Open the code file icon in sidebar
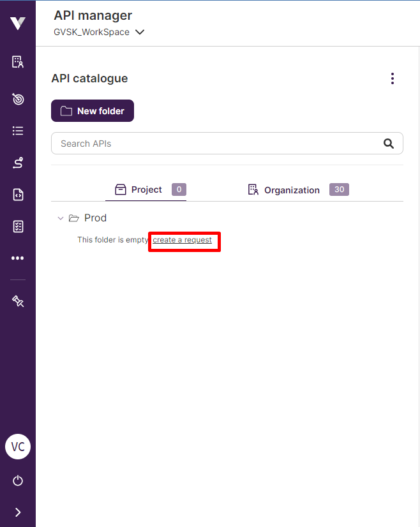This screenshot has height=527, width=420. pos(18,195)
